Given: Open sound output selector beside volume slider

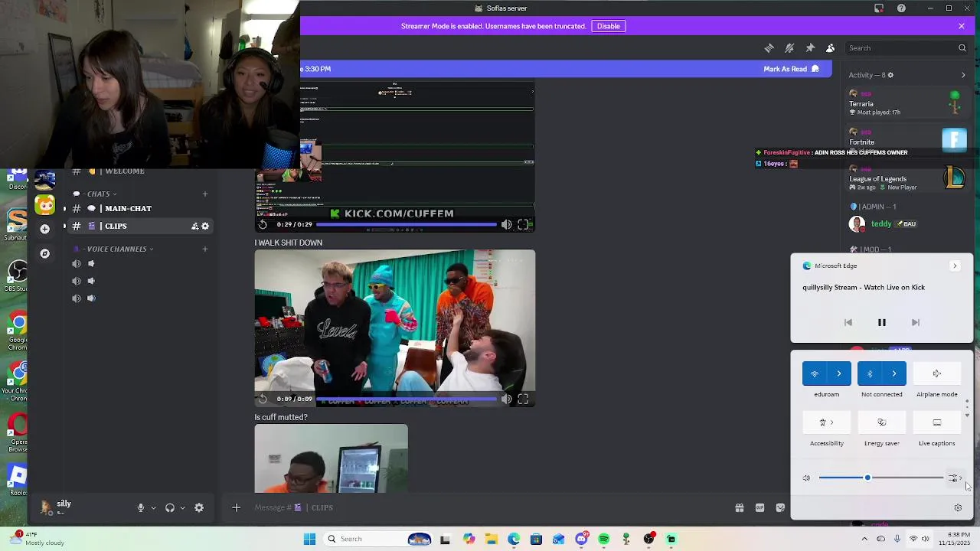Looking at the screenshot, I should tap(954, 478).
